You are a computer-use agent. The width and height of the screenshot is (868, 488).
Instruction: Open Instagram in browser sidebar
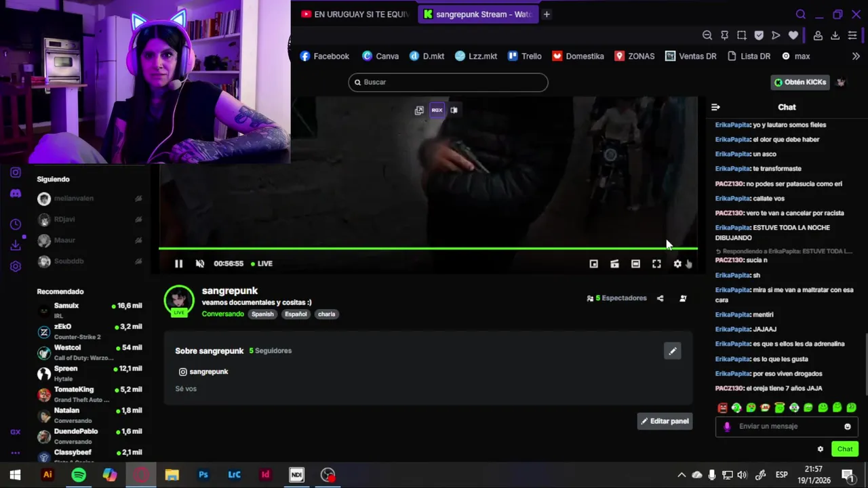[x=16, y=172]
